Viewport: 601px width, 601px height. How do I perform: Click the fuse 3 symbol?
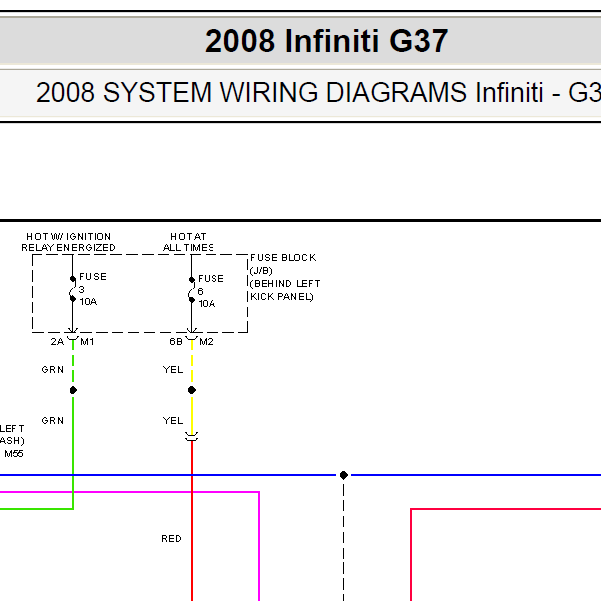click(x=72, y=289)
